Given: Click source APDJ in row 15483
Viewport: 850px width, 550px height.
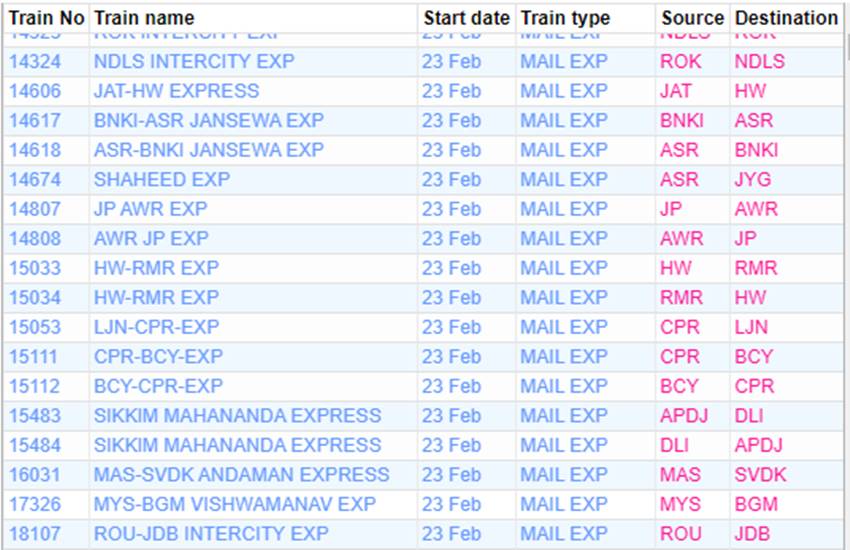Looking at the screenshot, I should (x=684, y=416).
